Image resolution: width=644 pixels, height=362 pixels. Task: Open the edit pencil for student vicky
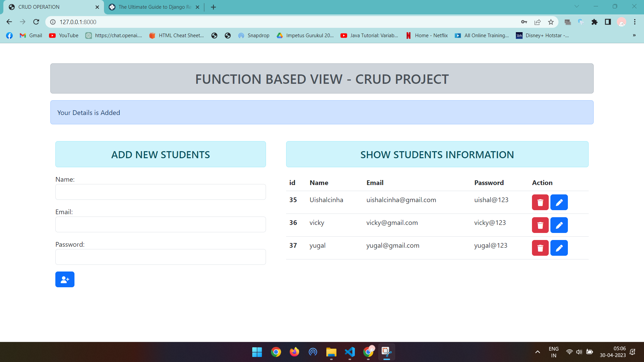(559, 225)
